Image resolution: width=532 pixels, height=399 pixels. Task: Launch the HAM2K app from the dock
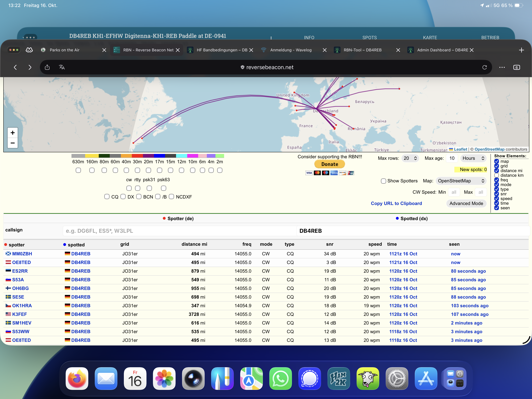[x=339, y=378]
